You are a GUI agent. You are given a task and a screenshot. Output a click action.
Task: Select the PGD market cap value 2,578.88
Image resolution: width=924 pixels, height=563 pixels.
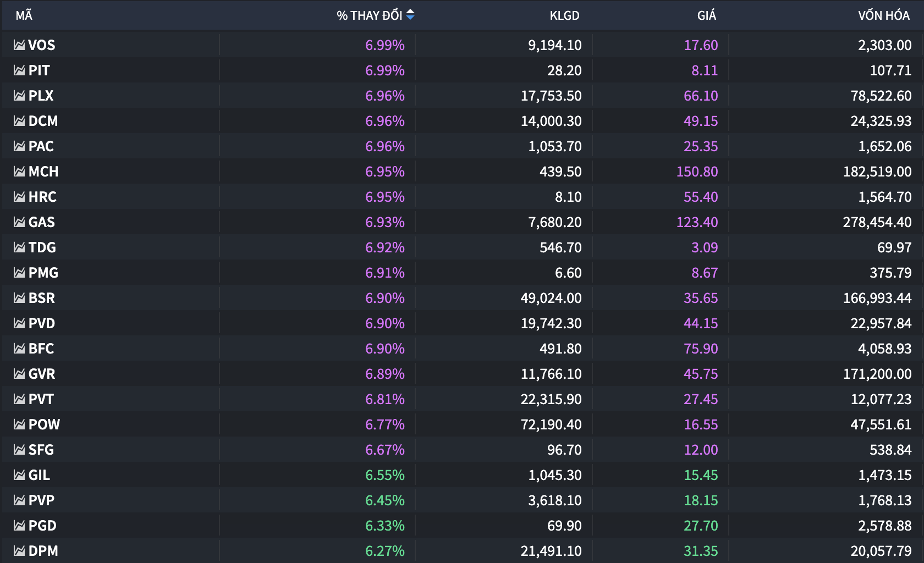(x=884, y=526)
